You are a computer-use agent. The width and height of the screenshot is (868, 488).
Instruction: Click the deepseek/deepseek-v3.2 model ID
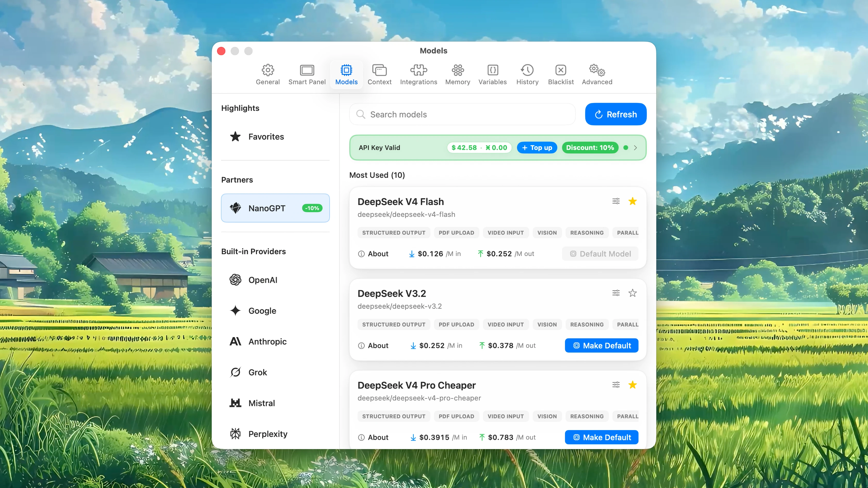[x=400, y=306]
